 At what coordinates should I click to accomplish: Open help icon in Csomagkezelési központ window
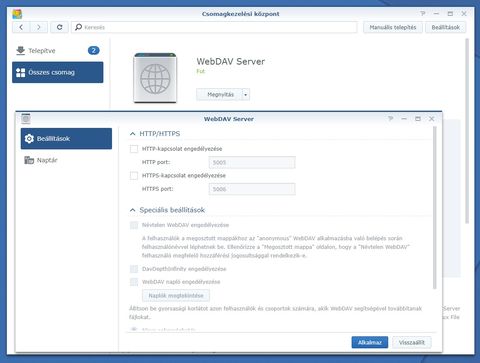pyautogui.click(x=423, y=14)
